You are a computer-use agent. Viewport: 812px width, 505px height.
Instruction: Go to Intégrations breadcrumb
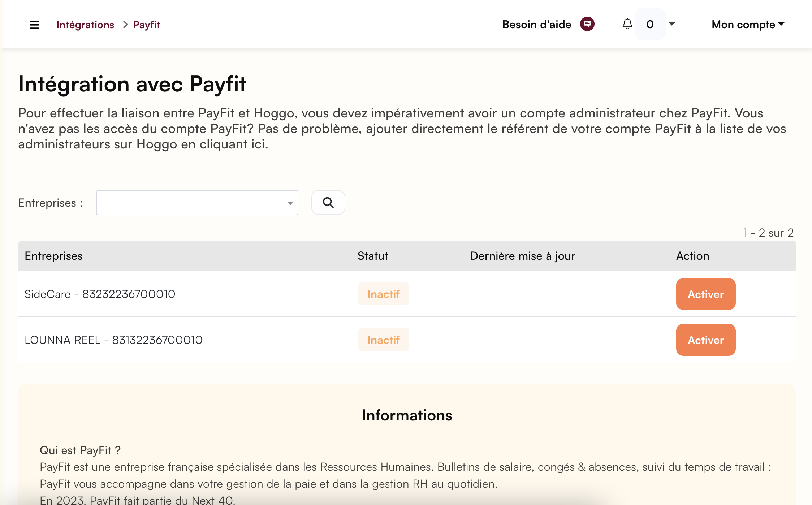click(85, 25)
